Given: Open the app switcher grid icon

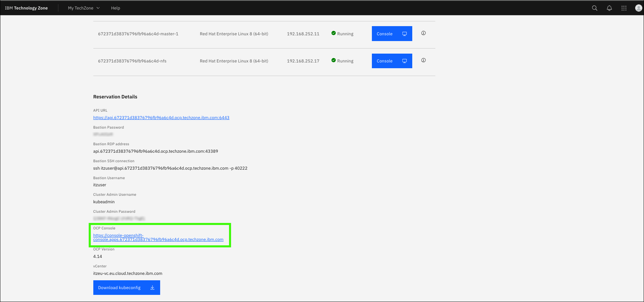Looking at the screenshot, I should (624, 8).
